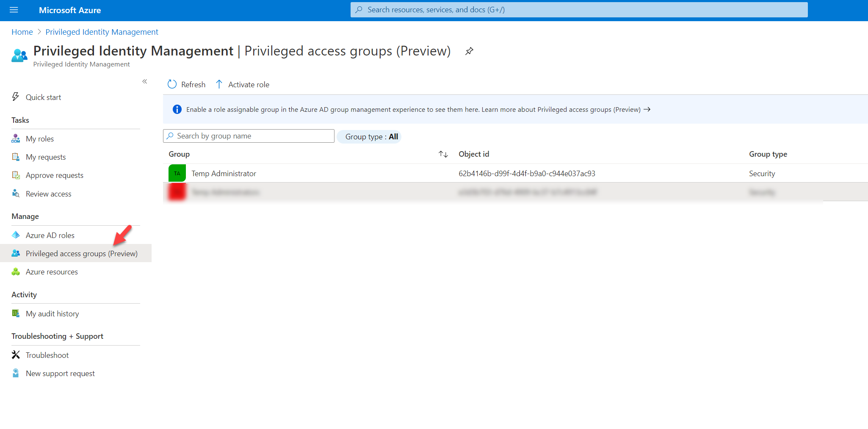Screen dimensions: 868x429
Task: Select the Troubleshoot wrench icon
Action: click(x=16, y=354)
